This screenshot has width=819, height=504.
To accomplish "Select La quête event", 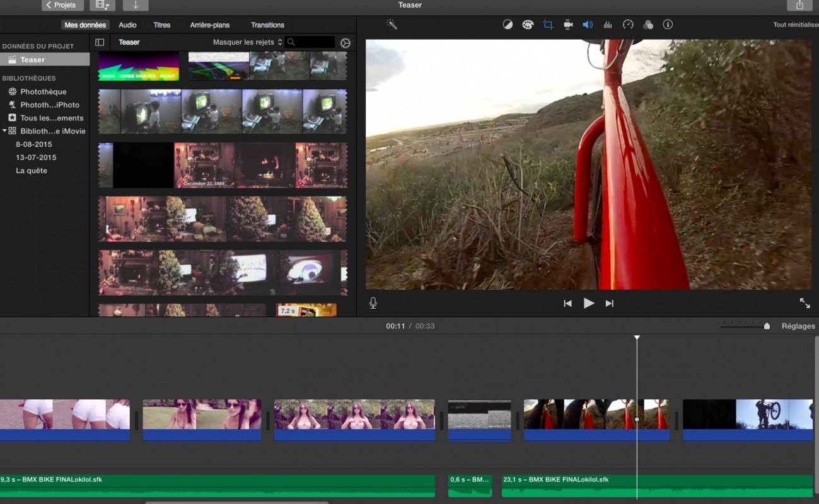I will 32,171.
